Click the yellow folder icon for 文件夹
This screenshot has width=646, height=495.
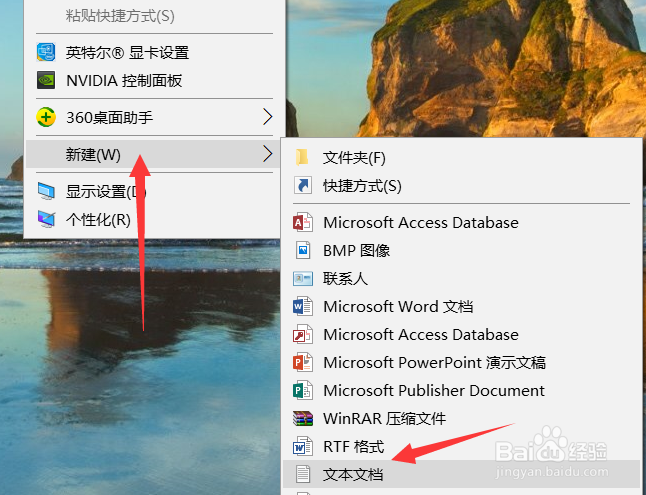pyautogui.click(x=302, y=157)
